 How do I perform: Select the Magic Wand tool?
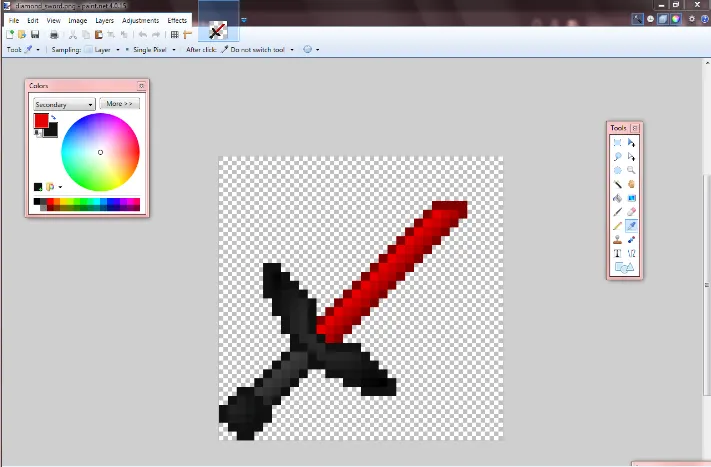617,184
